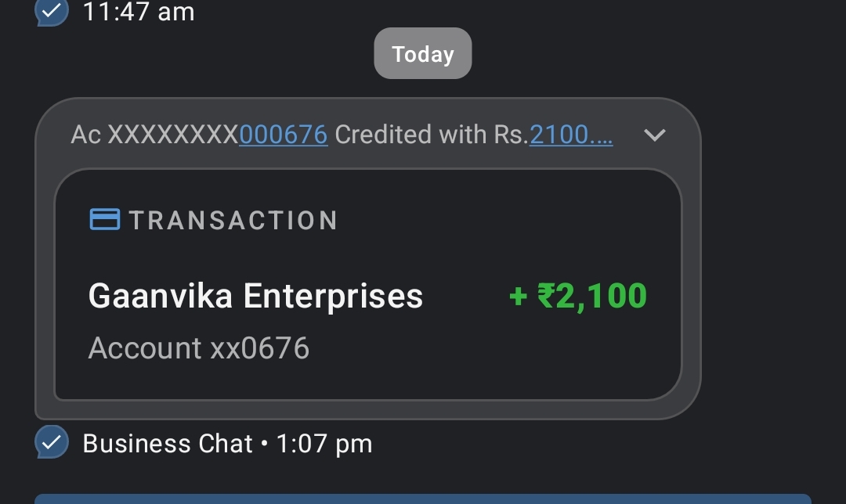Expand the credited message with the chevron
The image size is (846, 504).
click(654, 135)
